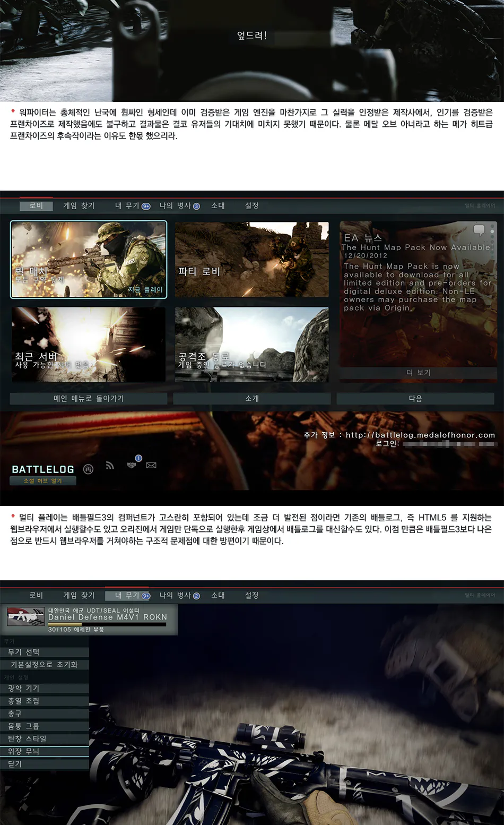Open 나의 병사 tab with badge 2
Screen dimensions: 504x825
[x=180, y=595]
